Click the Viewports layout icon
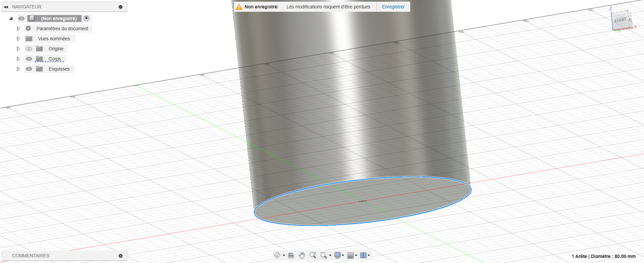Image resolution: width=644 pixels, height=263 pixels. point(363,255)
